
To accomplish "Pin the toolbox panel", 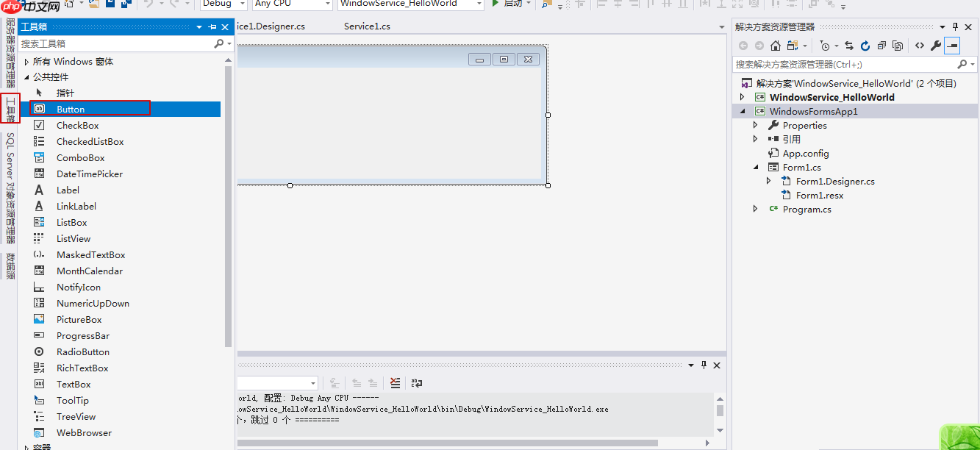I will coord(212,26).
